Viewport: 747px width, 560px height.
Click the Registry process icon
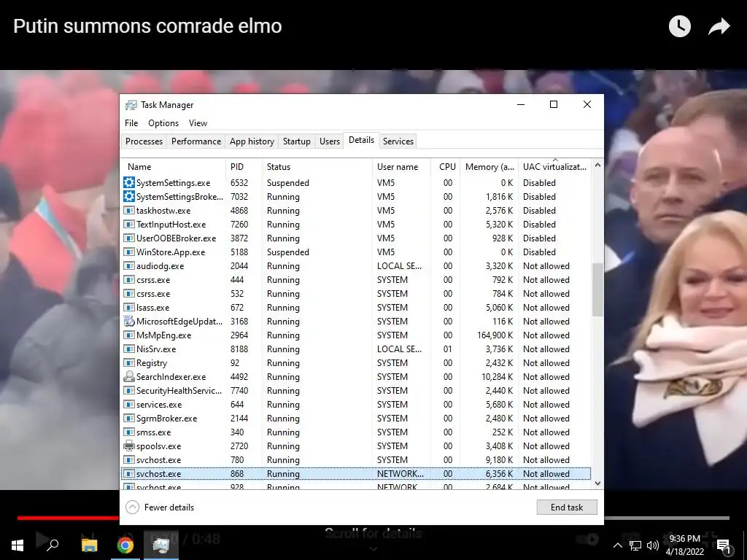click(128, 363)
